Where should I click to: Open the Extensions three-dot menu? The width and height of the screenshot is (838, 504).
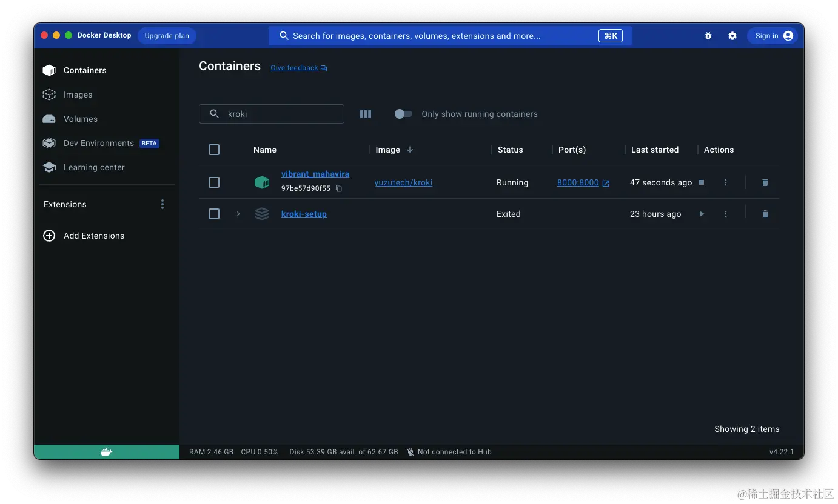163,204
